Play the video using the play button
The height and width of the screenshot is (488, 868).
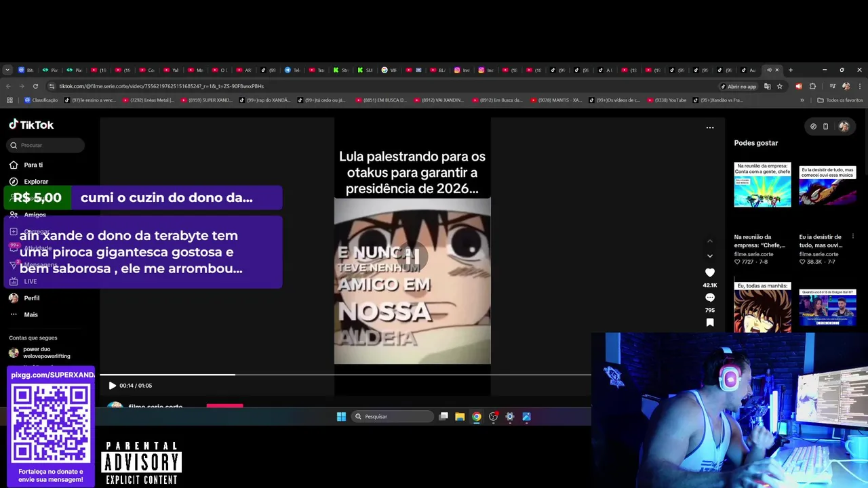112,386
